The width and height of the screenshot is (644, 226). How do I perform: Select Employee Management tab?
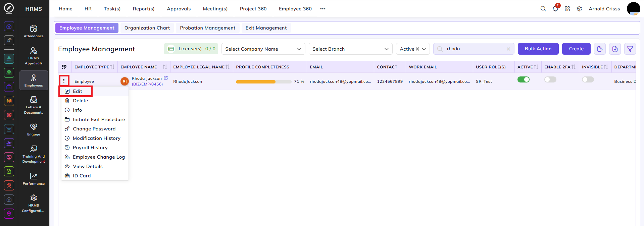pos(87,28)
